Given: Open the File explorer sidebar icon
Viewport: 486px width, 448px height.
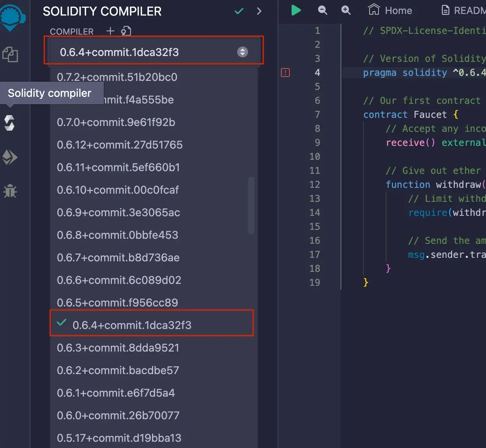Looking at the screenshot, I should 10,54.
